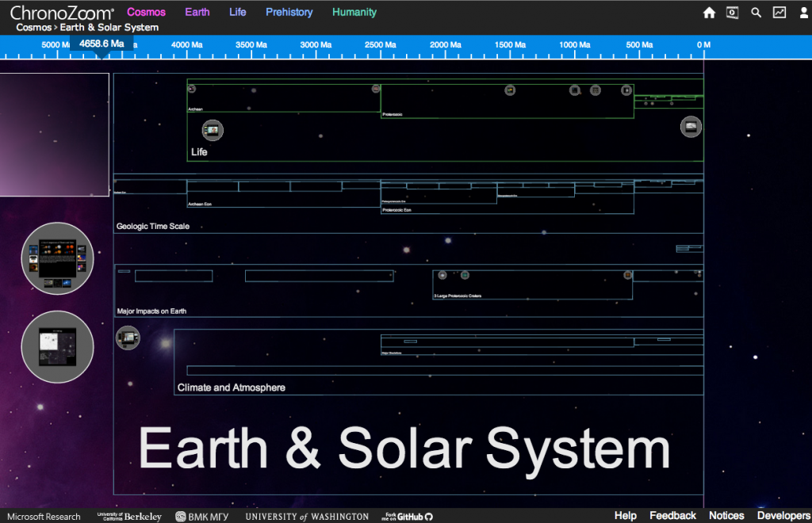Open the lower-left exhibit circle with white image
The image size is (812, 523).
[x=57, y=346]
